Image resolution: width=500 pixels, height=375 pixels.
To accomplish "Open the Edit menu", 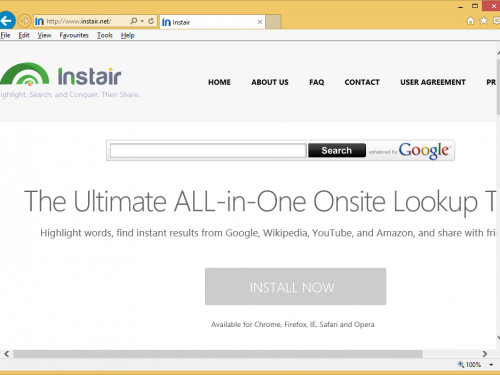I will (24, 35).
